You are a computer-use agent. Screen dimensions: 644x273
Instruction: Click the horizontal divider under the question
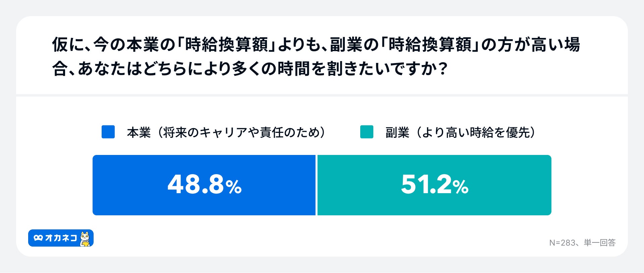pyautogui.click(x=322, y=95)
